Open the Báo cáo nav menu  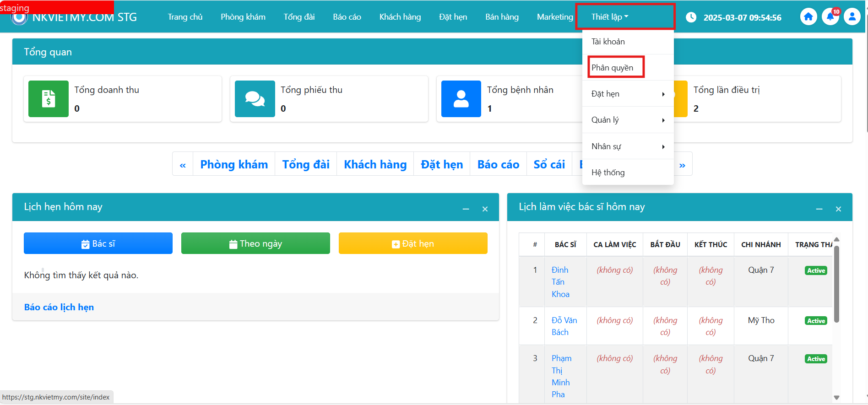(x=347, y=17)
